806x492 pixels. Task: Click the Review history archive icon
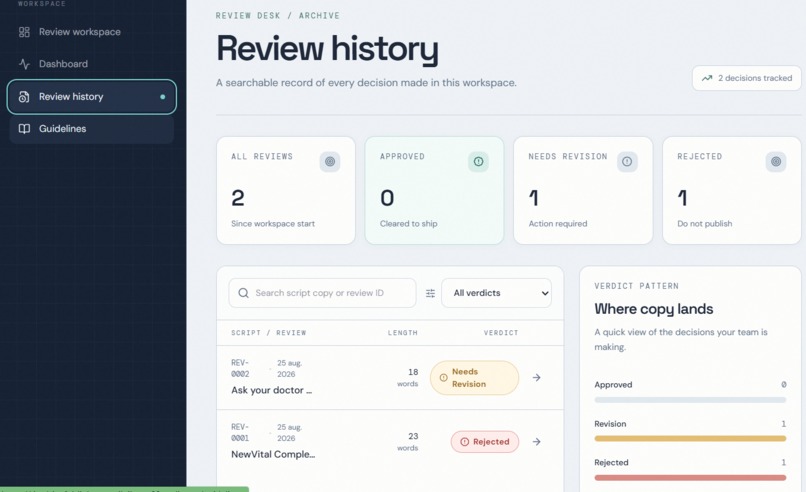pos(24,97)
